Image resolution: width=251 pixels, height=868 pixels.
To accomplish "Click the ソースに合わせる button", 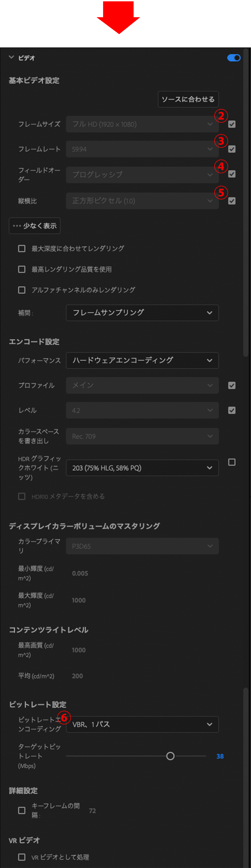I will coord(188,99).
